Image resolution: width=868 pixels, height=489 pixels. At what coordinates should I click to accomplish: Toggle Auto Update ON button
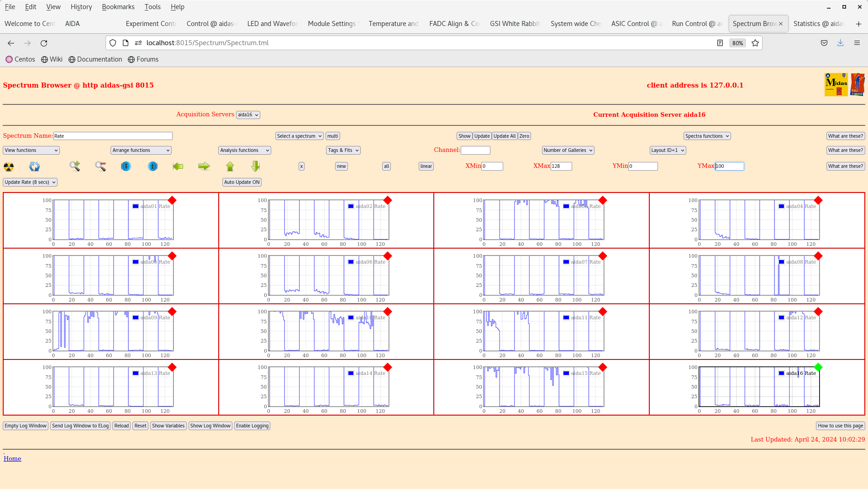pyautogui.click(x=242, y=182)
